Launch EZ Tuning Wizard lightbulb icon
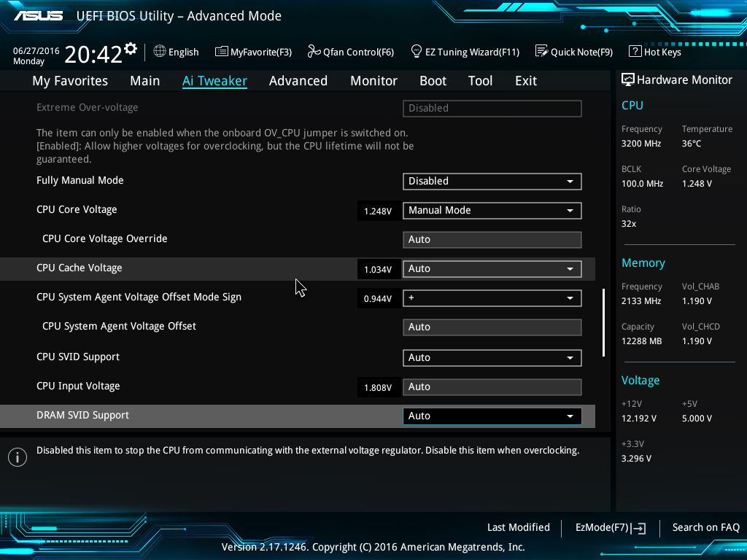The height and width of the screenshot is (560, 747). point(417,52)
